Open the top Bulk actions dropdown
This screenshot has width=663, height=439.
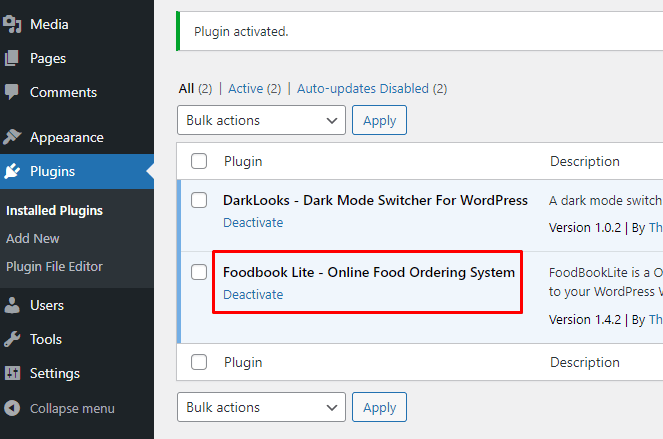[261, 120]
